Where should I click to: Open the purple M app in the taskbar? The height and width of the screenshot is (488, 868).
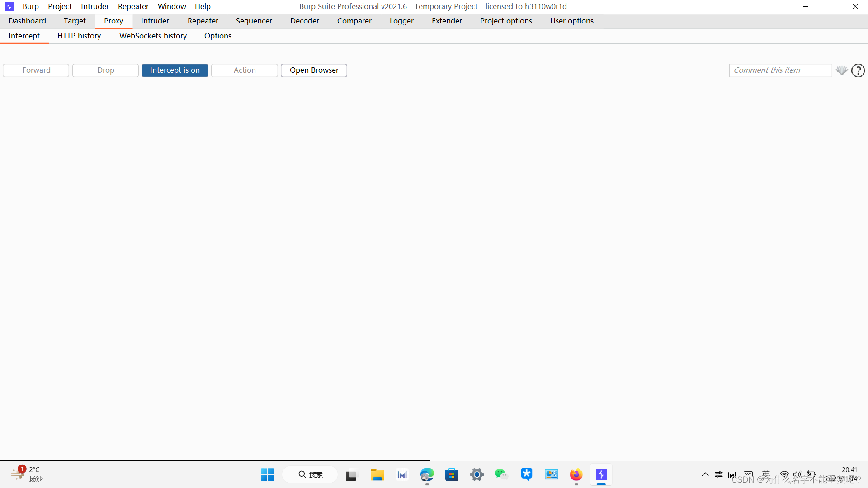(x=402, y=475)
